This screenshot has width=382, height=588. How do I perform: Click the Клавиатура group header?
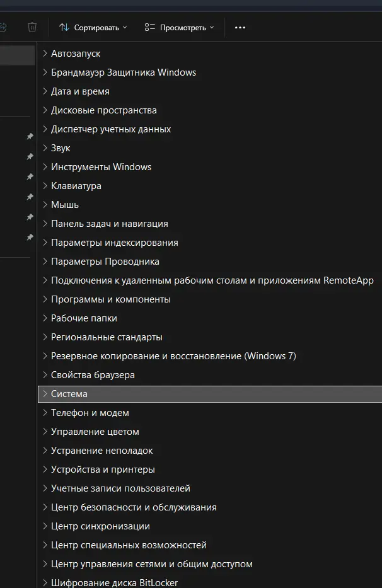tap(76, 186)
